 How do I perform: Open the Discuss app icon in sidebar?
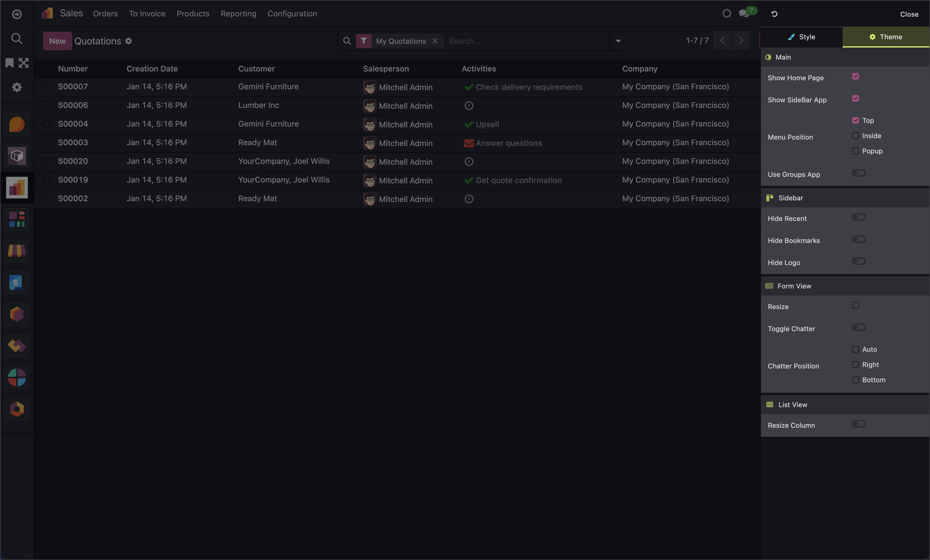(x=17, y=124)
